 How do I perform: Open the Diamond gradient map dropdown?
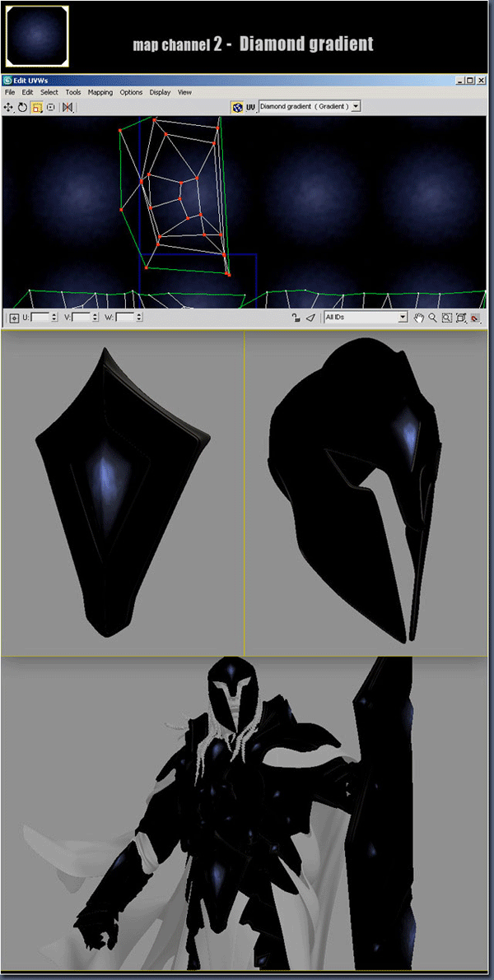click(x=310, y=106)
